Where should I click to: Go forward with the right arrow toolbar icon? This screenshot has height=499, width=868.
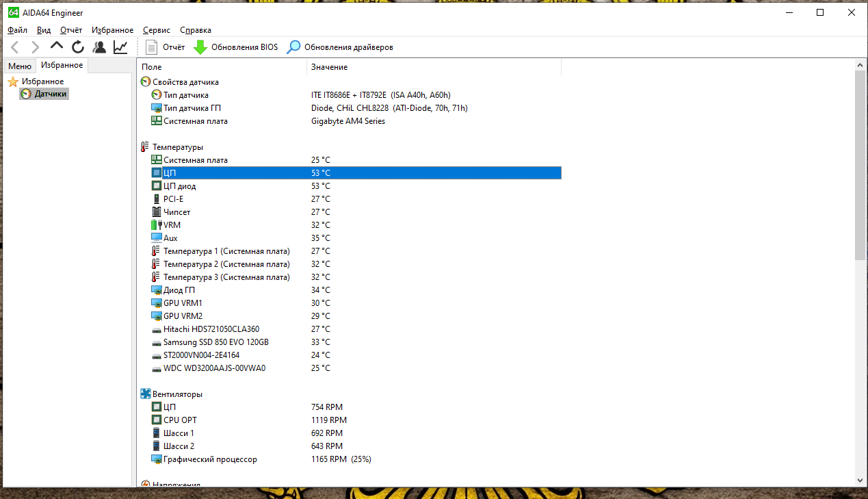point(36,47)
